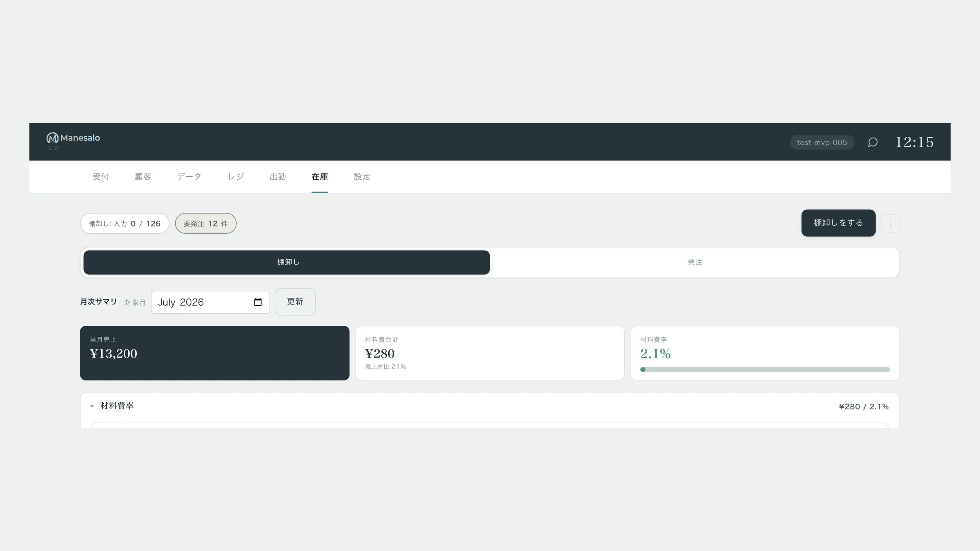Image resolution: width=980 pixels, height=551 pixels.
Task: Click the 更新 button
Action: [295, 302]
